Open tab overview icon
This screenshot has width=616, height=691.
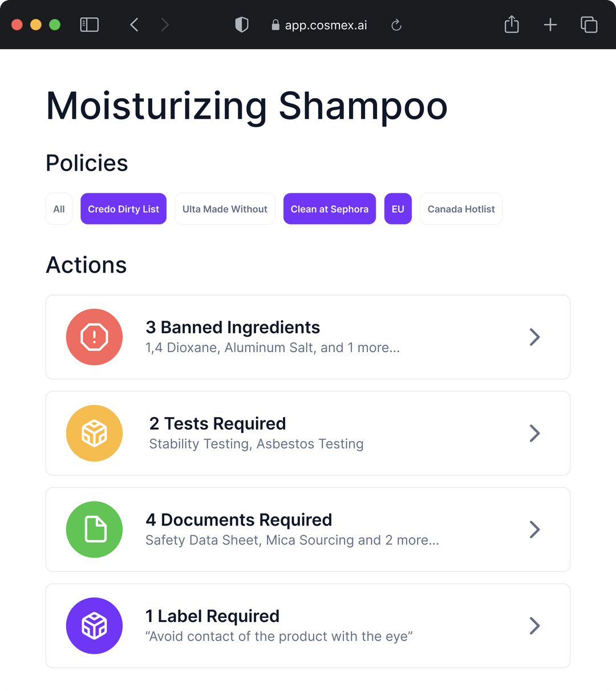coord(589,25)
